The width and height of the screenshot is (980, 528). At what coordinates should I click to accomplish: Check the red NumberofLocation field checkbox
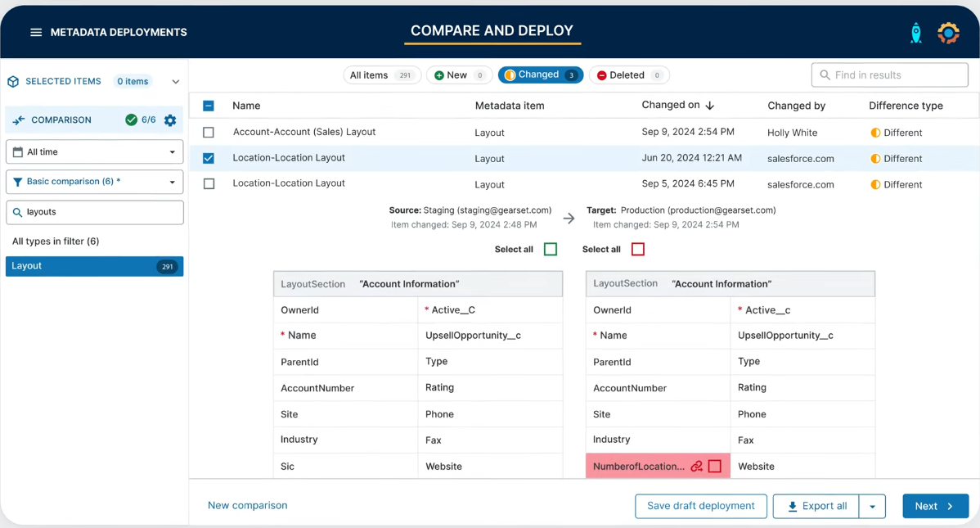tap(715, 467)
